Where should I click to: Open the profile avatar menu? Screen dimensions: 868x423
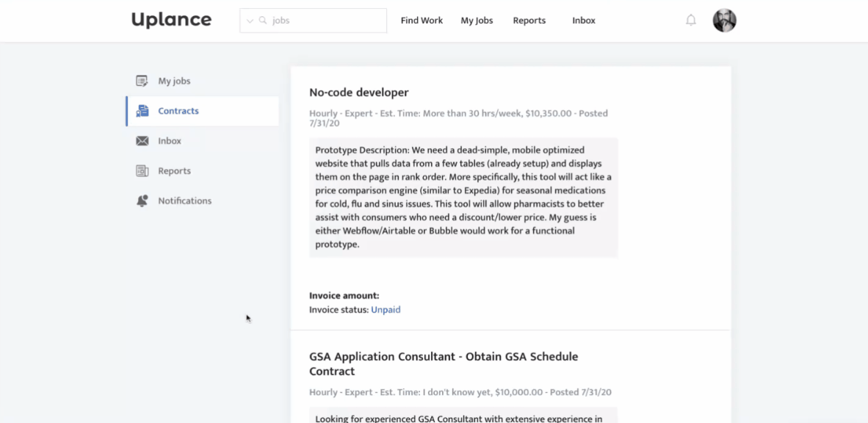724,21
